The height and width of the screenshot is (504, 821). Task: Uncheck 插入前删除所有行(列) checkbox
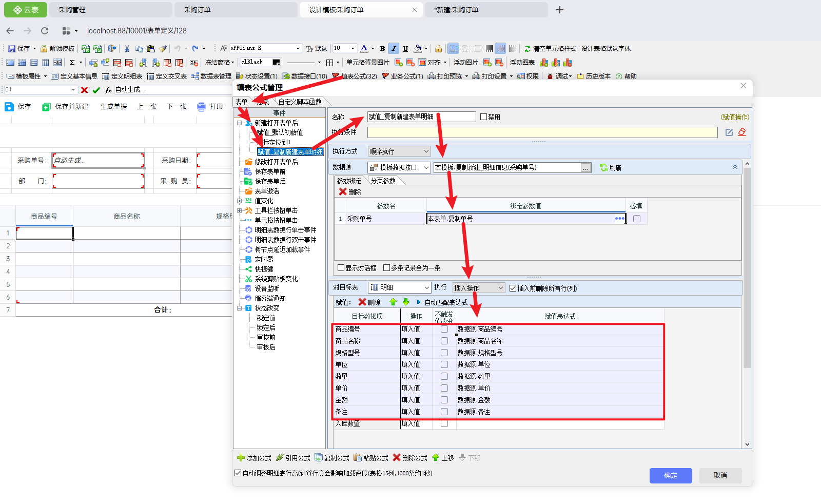coord(513,288)
